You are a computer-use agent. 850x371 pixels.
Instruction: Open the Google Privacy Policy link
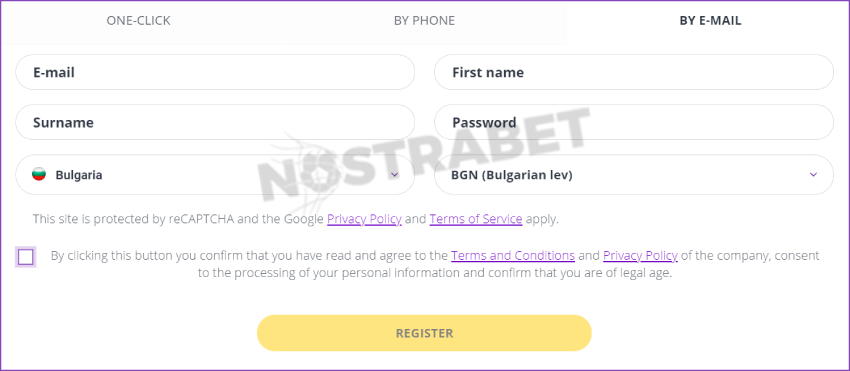point(364,220)
